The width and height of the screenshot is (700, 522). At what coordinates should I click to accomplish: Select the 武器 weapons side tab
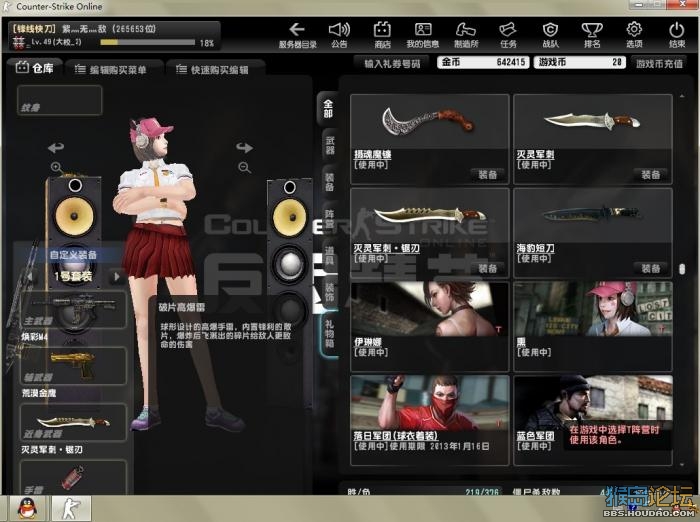(x=329, y=146)
